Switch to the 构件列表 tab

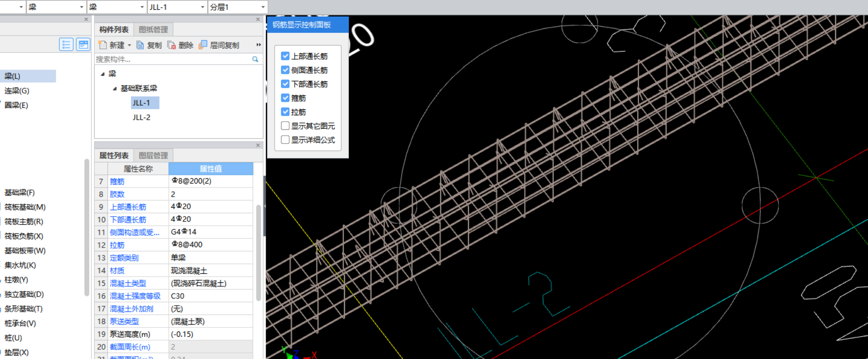coord(114,30)
